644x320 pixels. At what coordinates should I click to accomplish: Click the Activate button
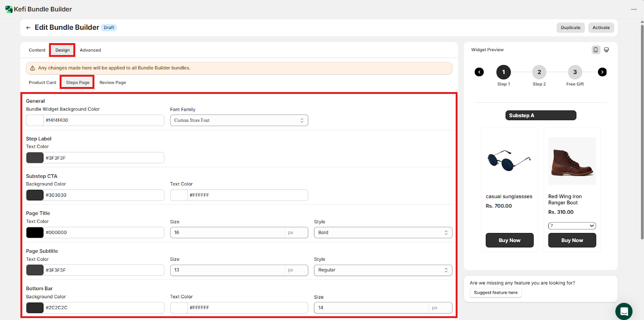point(601,28)
